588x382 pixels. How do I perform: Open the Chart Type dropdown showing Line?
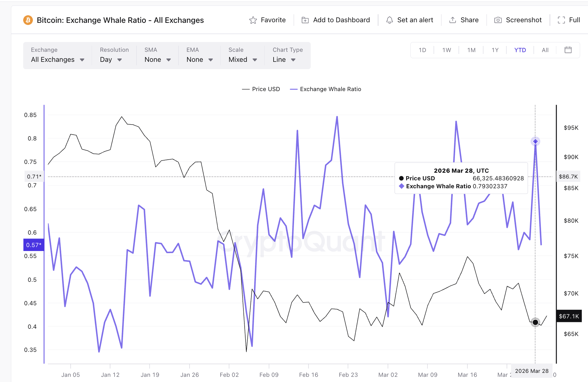coord(284,59)
